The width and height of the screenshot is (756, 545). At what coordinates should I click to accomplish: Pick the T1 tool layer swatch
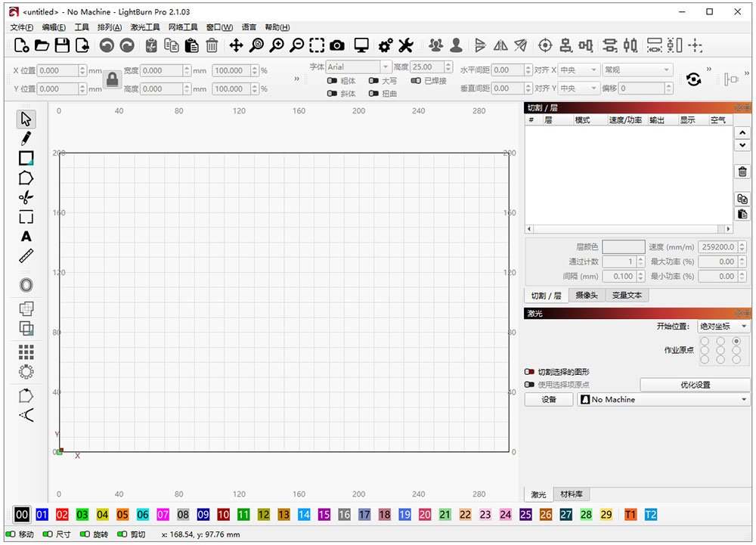631,515
